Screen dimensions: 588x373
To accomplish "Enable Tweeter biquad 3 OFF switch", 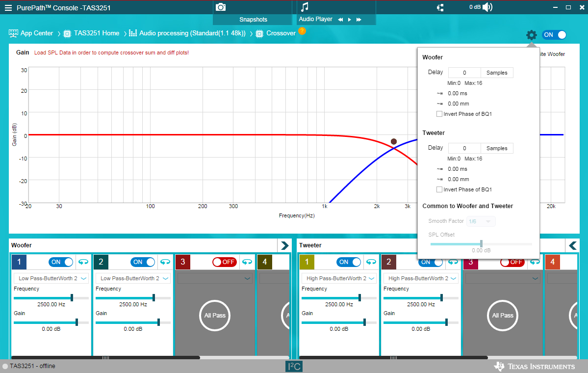I will [x=512, y=262].
